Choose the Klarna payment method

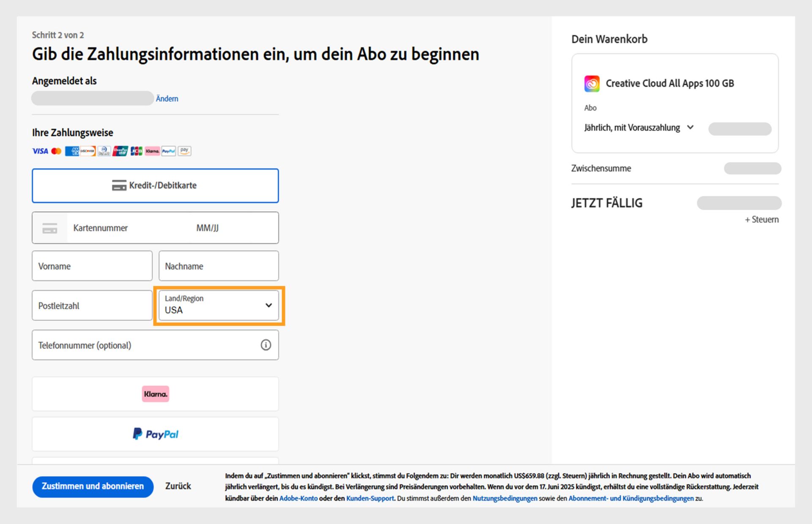(155, 394)
